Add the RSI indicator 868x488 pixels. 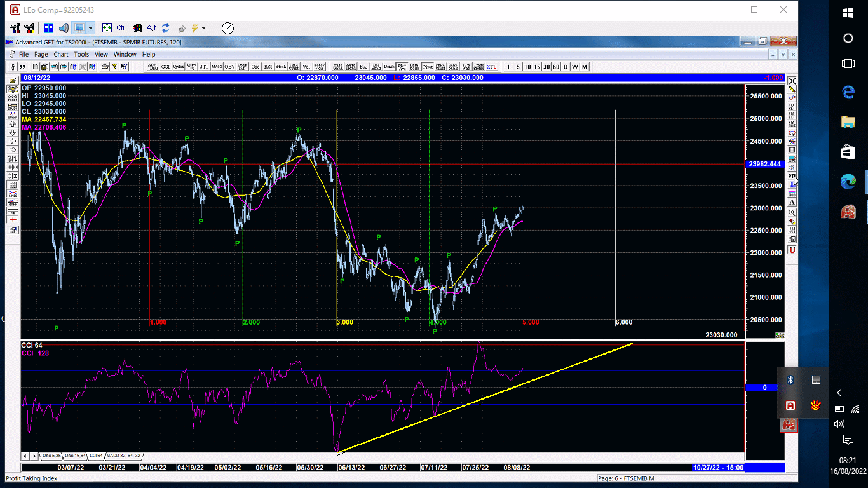pyautogui.click(x=268, y=66)
